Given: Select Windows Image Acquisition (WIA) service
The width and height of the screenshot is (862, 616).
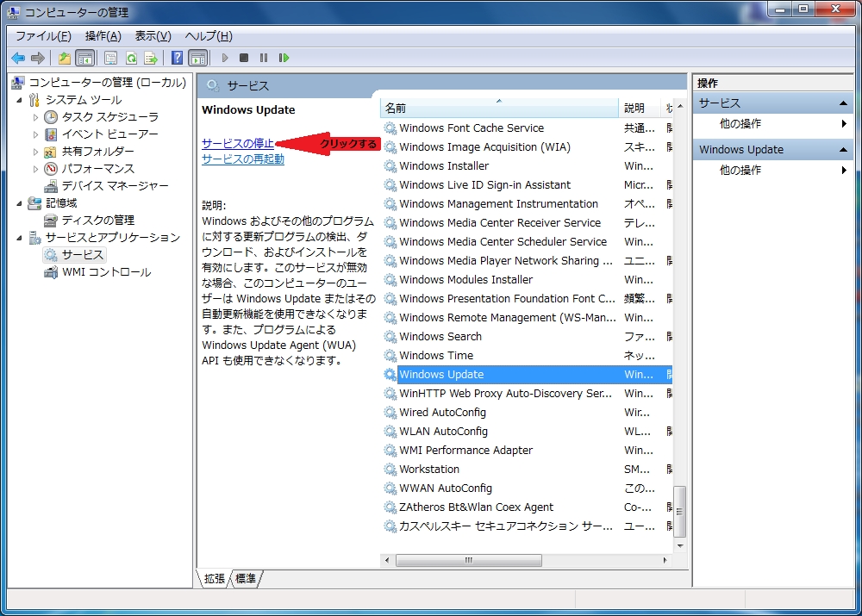Looking at the screenshot, I should [528, 147].
